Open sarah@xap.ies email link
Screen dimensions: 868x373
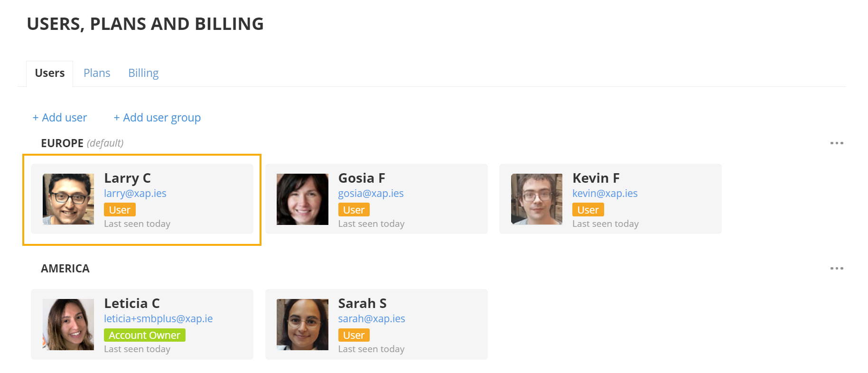click(x=372, y=318)
